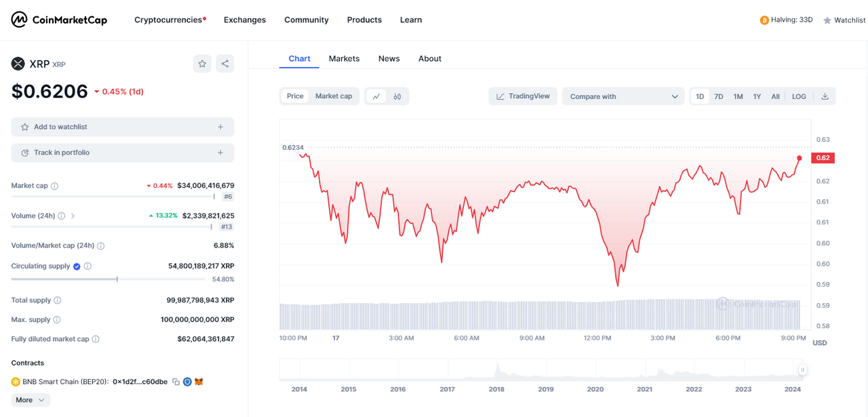Click the shield icon beside contract

click(x=187, y=382)
